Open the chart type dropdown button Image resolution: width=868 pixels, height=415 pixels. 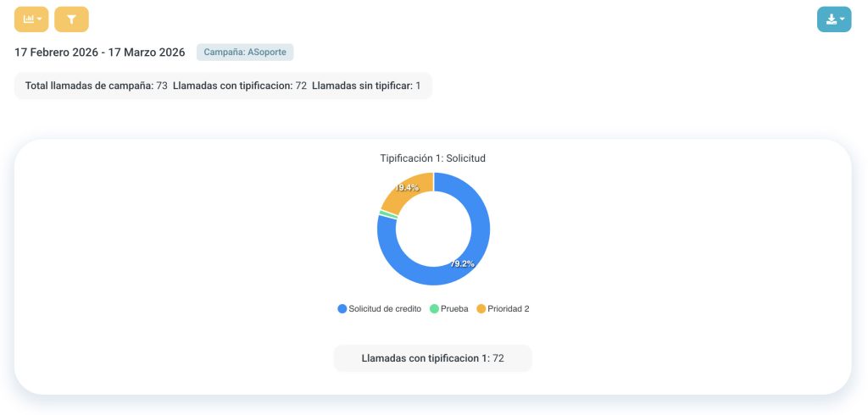(x=31, y=19)
